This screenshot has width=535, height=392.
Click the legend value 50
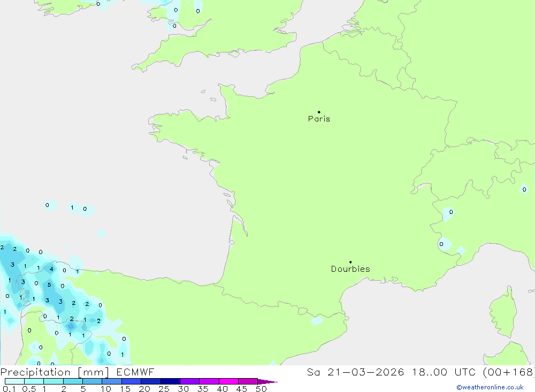[x=261, y=389]
